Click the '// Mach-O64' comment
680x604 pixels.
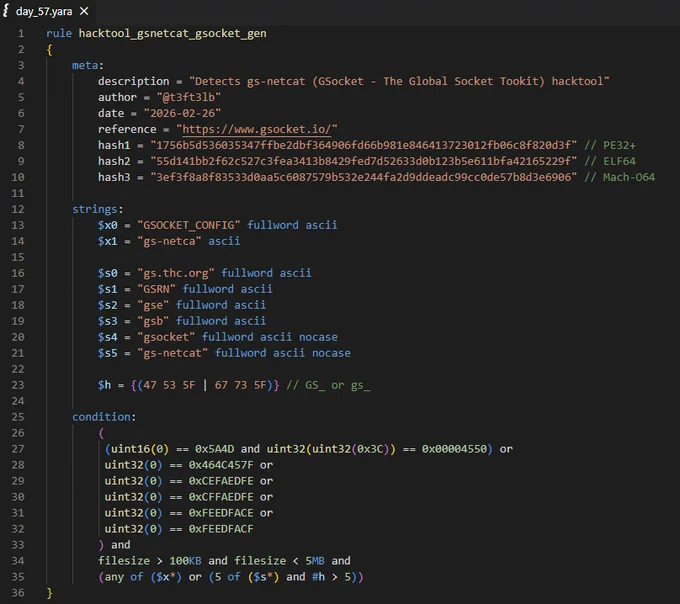[x=619, y=177]
